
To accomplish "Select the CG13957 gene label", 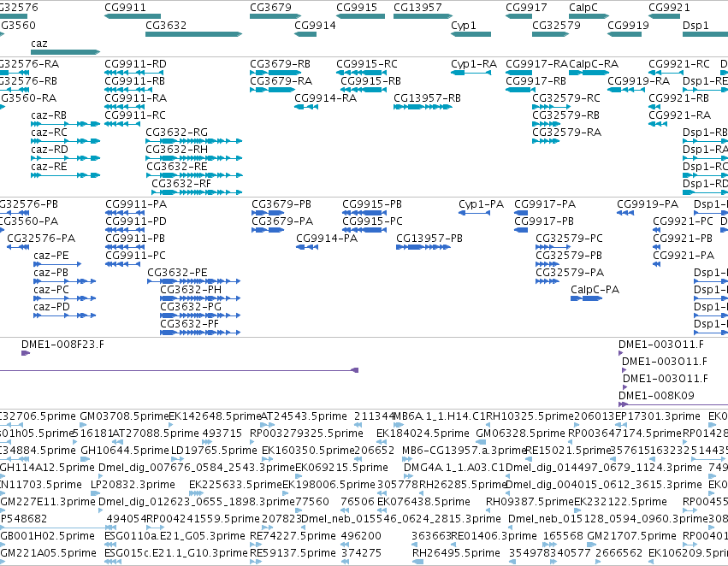I will point(417,8).
